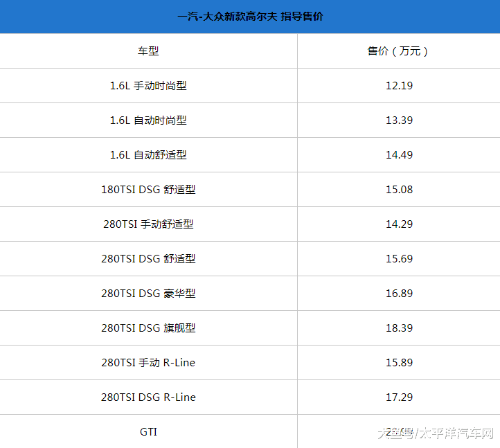Click the price '17.29'
The image size is (500, 448).
[399, 397]
